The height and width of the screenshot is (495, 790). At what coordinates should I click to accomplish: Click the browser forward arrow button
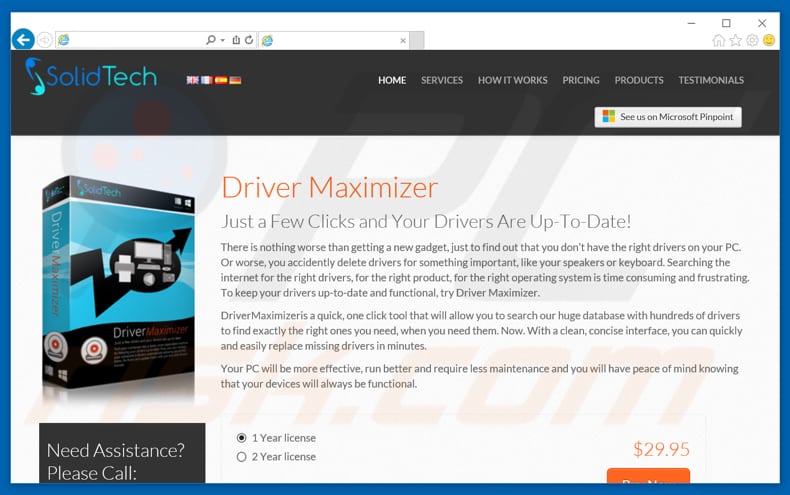click(45, 40)
